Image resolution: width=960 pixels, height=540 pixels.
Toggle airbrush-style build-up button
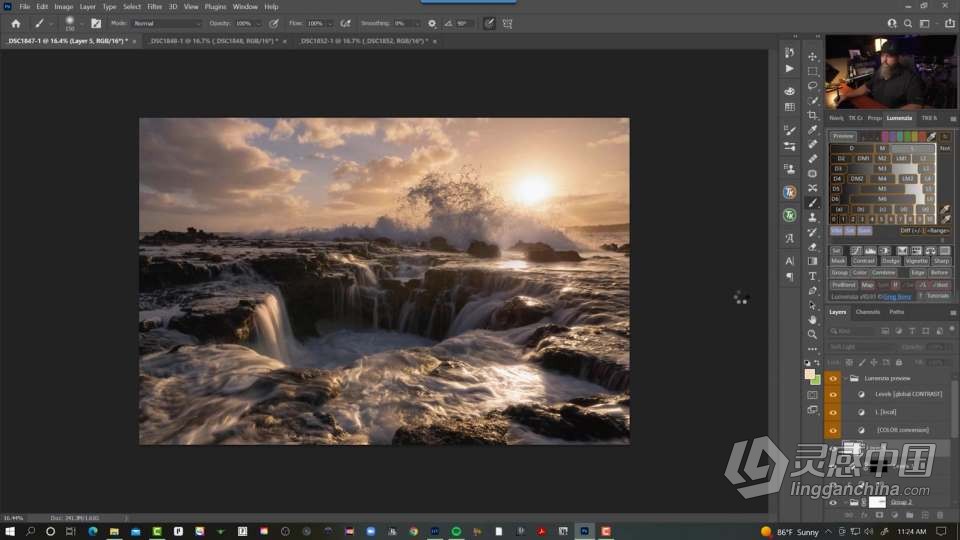pyautogui.click(x=346, y=23)
